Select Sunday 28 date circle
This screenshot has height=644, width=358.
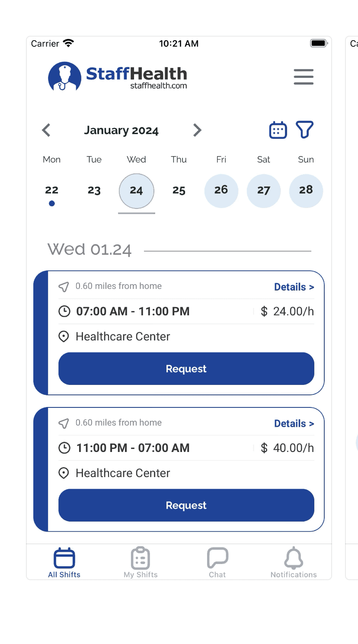pyautogui.click(x=306, y=190)
